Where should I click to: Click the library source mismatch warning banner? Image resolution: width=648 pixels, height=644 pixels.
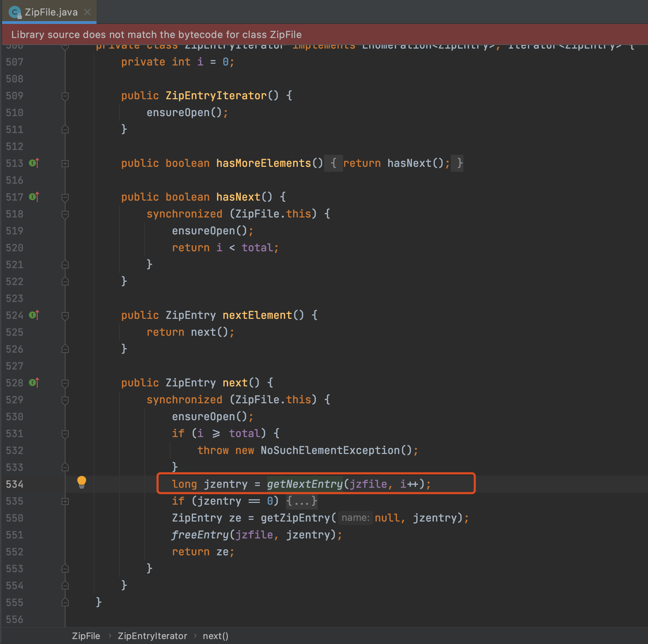tap(325, 34)
